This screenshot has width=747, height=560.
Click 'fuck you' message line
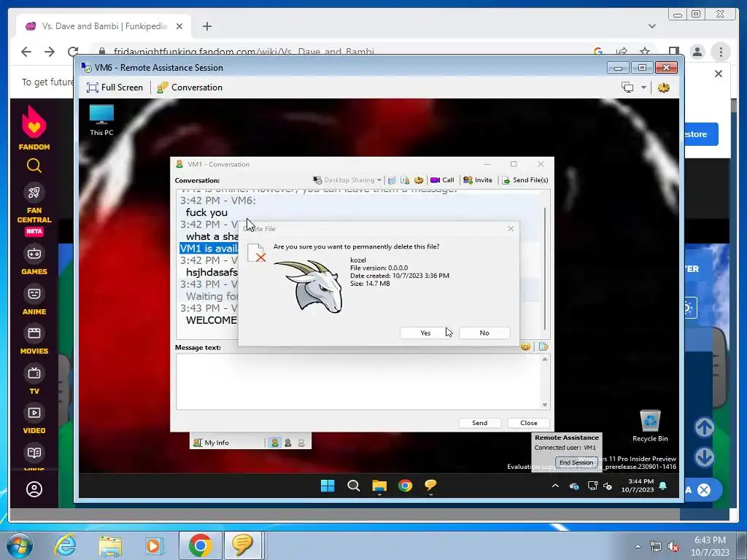pyautogui.click(x=206, y=212)
